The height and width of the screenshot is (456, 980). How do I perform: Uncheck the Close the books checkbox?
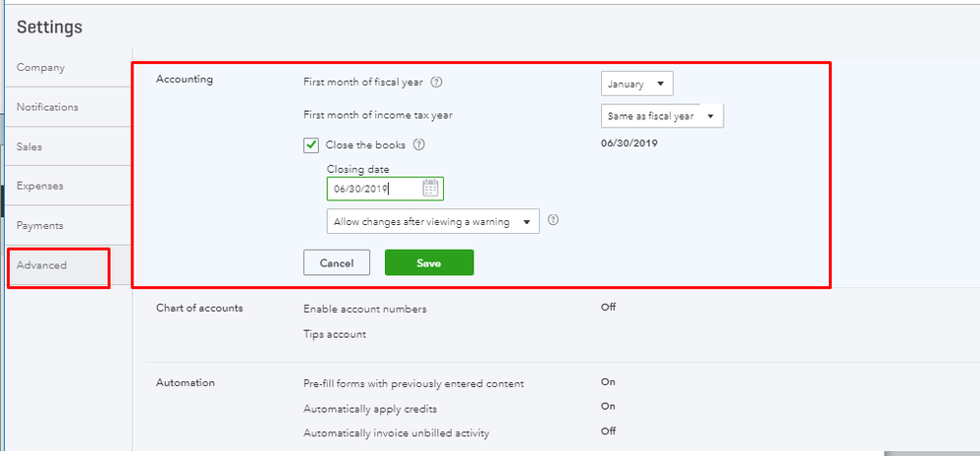coord(311,145)
